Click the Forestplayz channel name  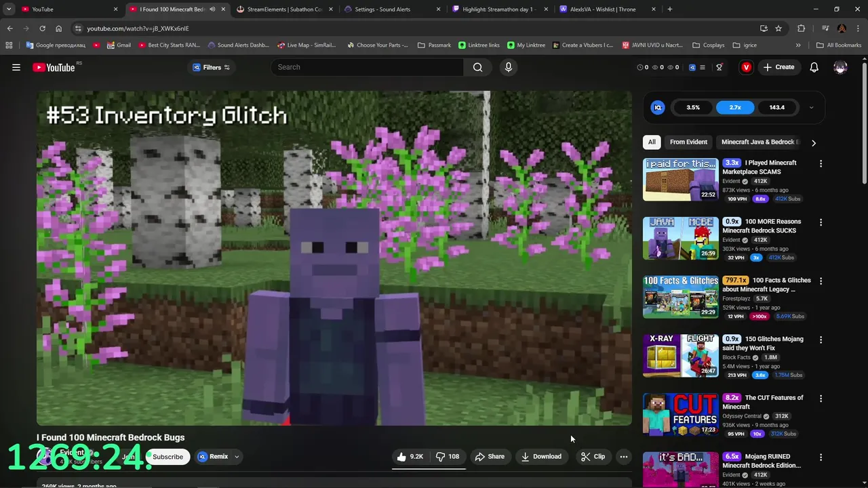[736, 298]
